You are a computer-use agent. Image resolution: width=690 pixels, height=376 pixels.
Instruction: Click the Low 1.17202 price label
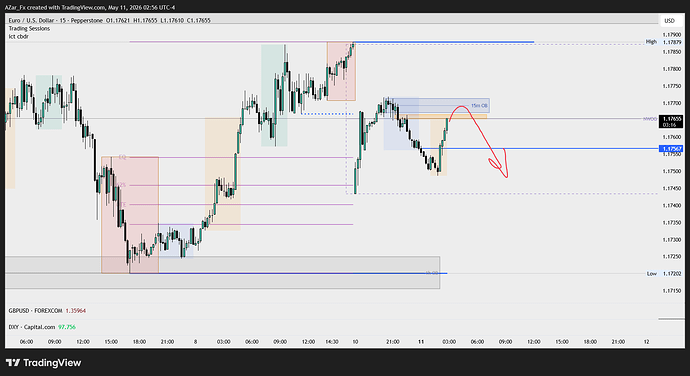pyautogui.click(x=664, y=274)
